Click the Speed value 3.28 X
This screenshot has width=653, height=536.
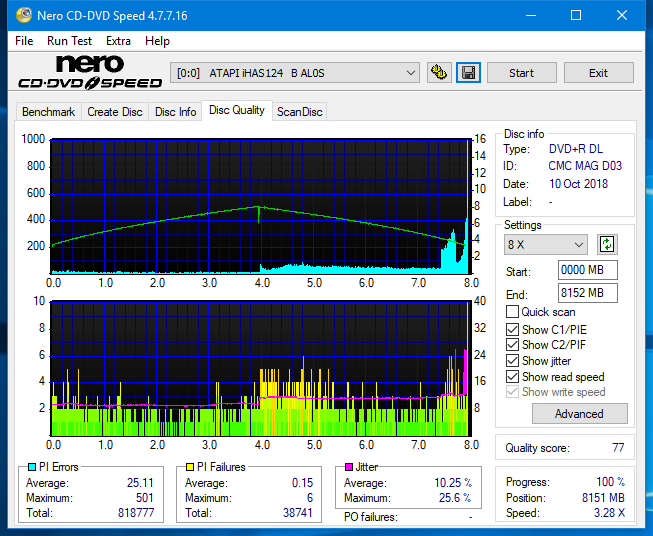pyautogui.click(x=609, y=513)
